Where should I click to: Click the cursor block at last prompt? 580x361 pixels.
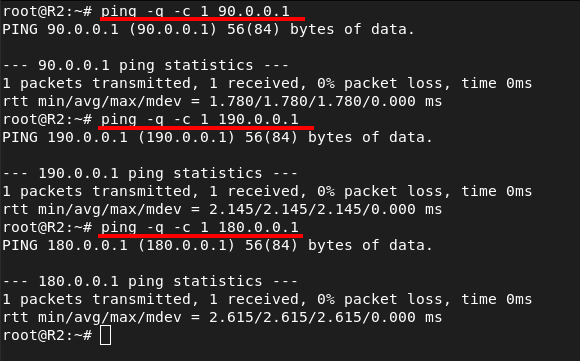pyautogui.click(x=105, y=335)
